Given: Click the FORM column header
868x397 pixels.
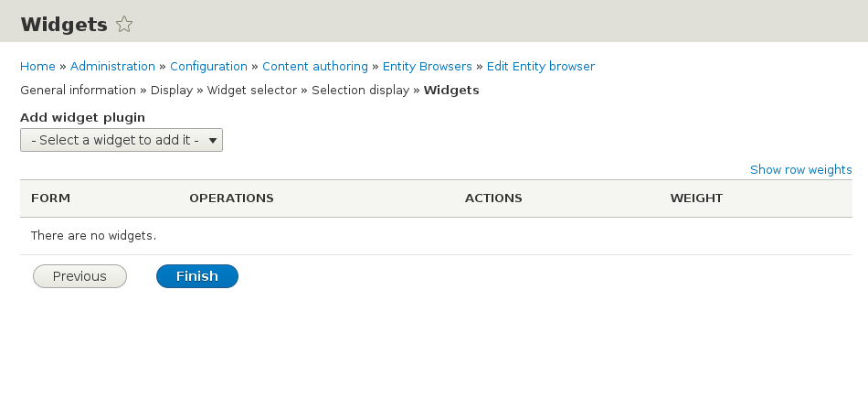Looking at the screenshot, I should [50, 198].
